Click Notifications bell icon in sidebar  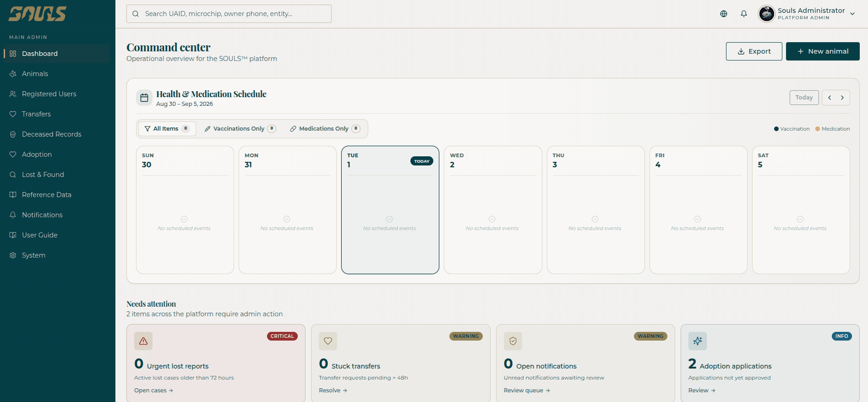point(13,215)
